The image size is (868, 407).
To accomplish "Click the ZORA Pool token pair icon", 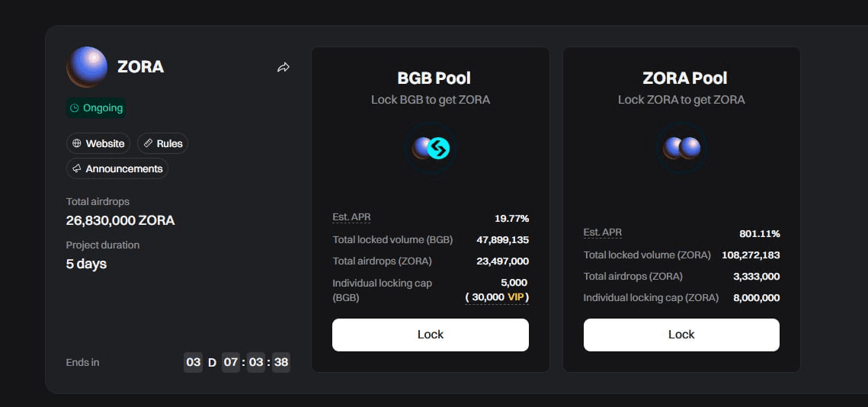I will pos(681,148).
